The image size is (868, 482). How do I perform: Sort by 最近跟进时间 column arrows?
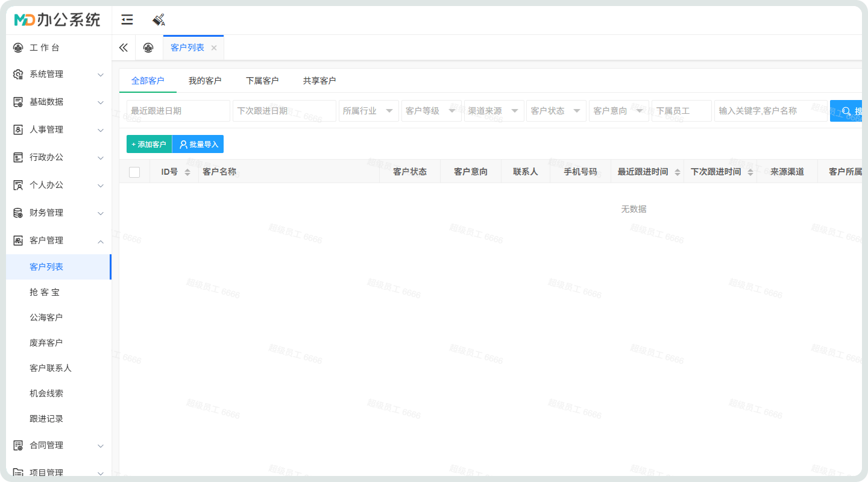pyautogui.click(x=678, y=172)
